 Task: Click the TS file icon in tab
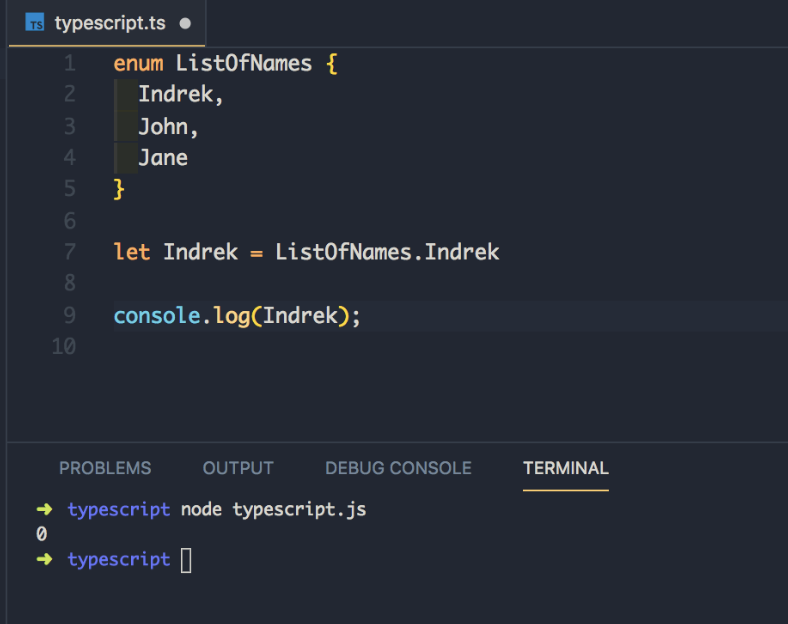[x=35, y=23]
